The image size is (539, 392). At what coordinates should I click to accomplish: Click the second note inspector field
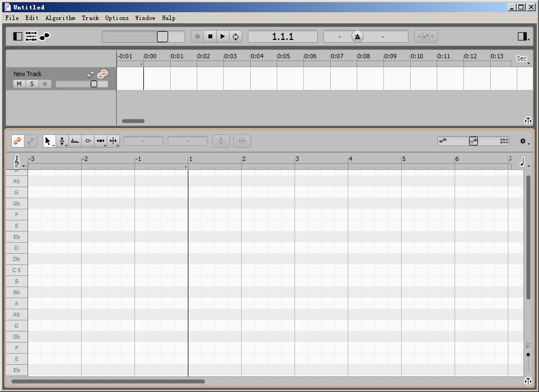[188, 141]
